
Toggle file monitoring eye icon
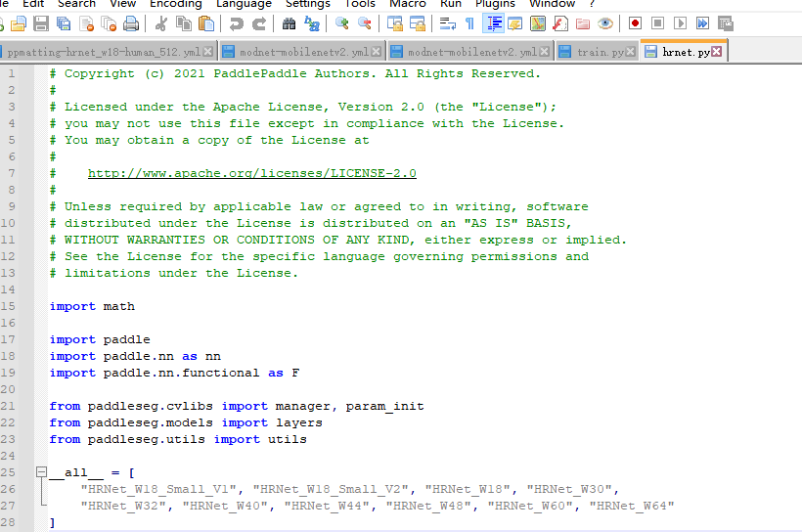tap(605, 23)
